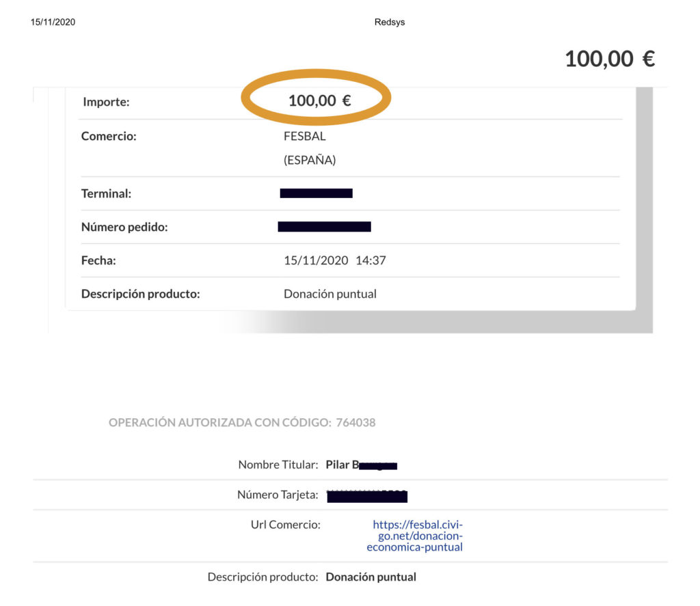Select the redacted order number value
The image size is (700, 606).
(324, 227)
